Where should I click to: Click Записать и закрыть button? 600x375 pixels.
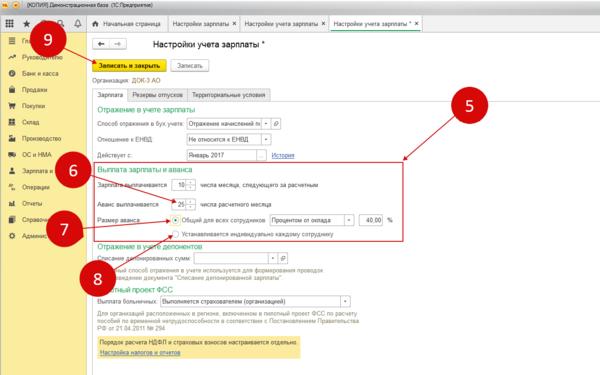point(129,65)
